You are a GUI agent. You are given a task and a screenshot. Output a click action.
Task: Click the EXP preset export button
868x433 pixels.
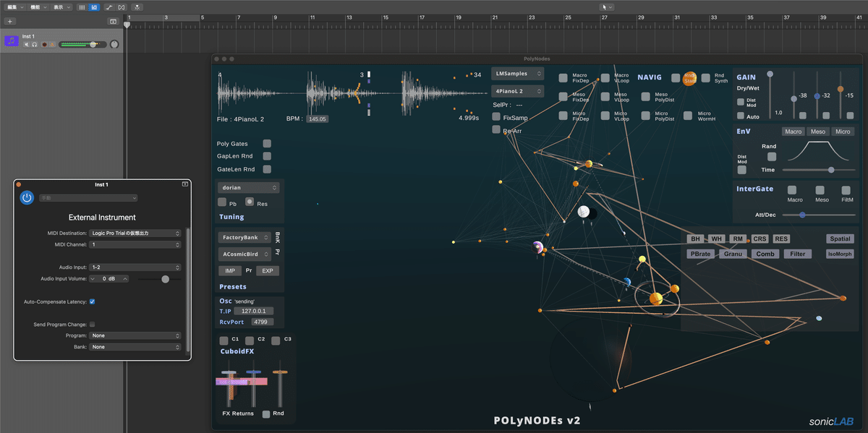(x=268, y=270)
